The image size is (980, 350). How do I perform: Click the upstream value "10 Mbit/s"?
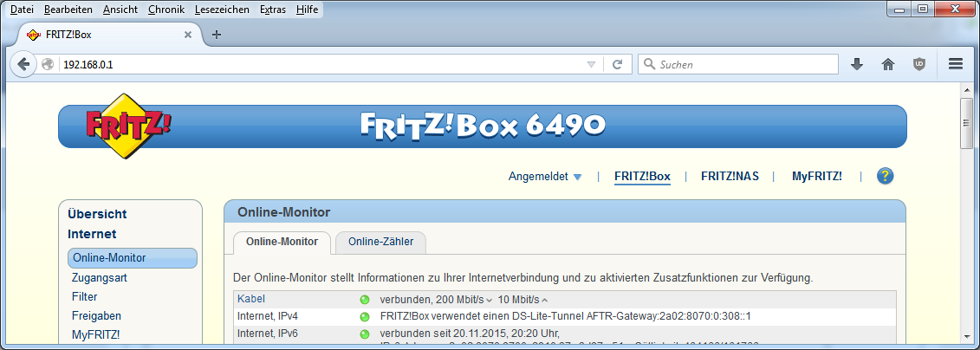click(x=518, y=300)
